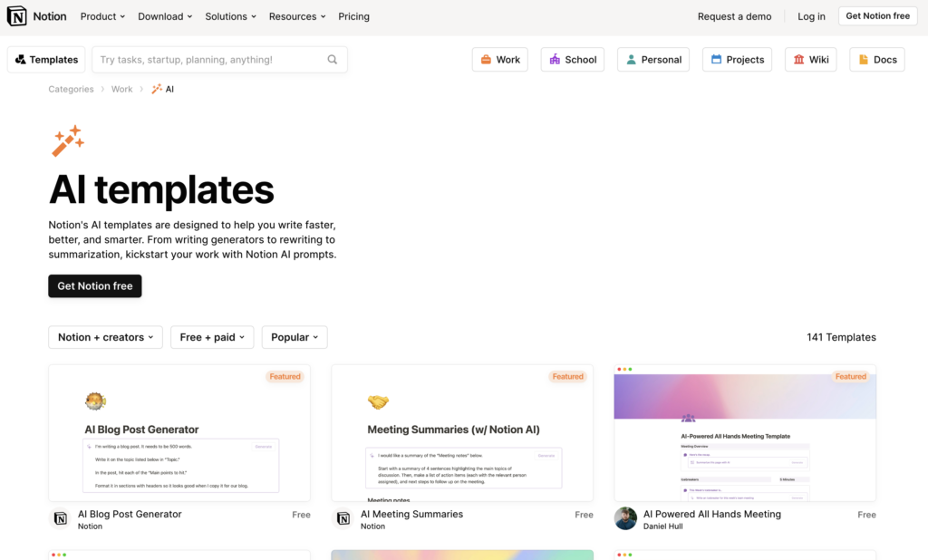Select the Personal category

point(653,59)
